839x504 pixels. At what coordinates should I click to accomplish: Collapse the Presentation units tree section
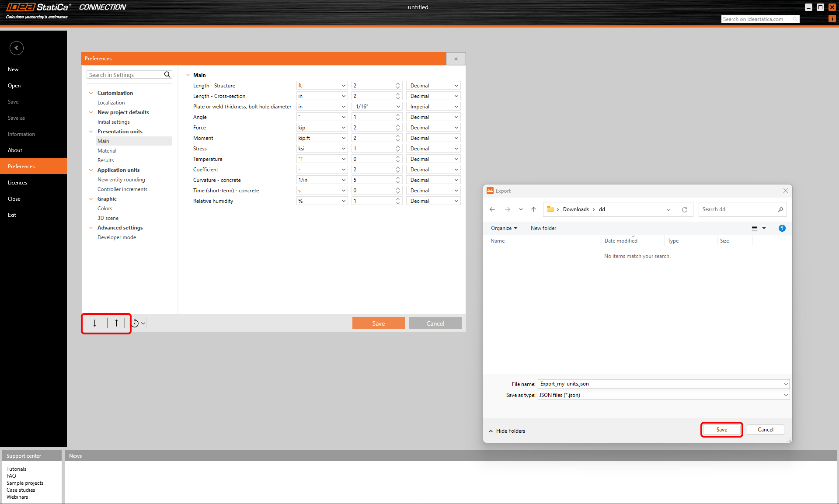(91, 132)
